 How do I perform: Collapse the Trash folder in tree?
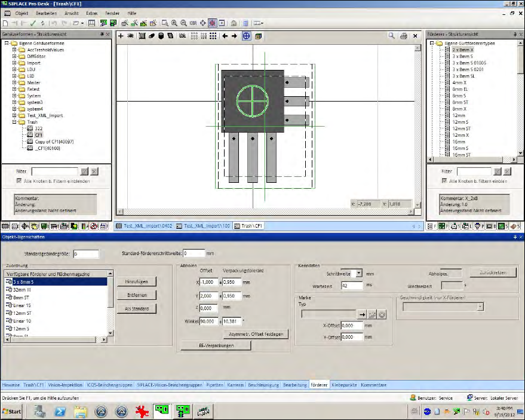[14, 122]
